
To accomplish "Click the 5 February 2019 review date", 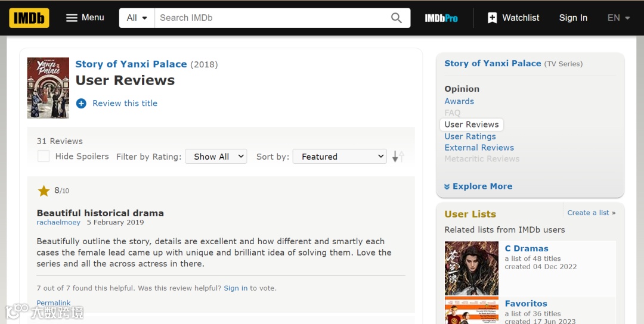I will pos(116,222).
